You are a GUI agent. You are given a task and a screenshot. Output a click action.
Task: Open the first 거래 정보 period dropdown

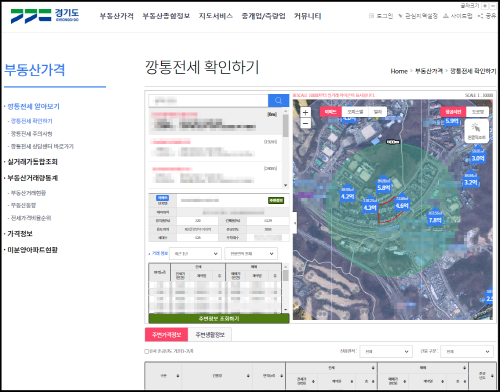point(195,254)
